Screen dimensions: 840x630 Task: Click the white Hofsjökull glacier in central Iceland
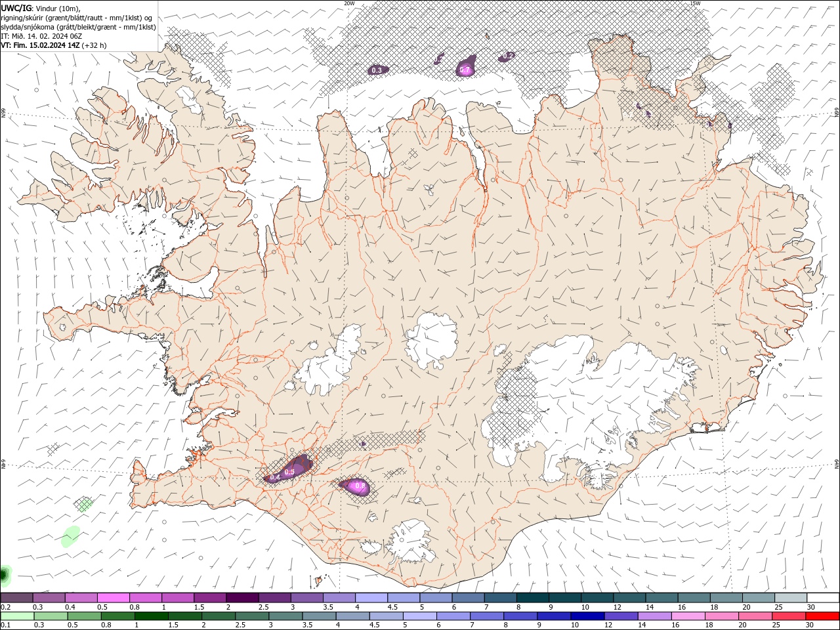coord(431,341)
